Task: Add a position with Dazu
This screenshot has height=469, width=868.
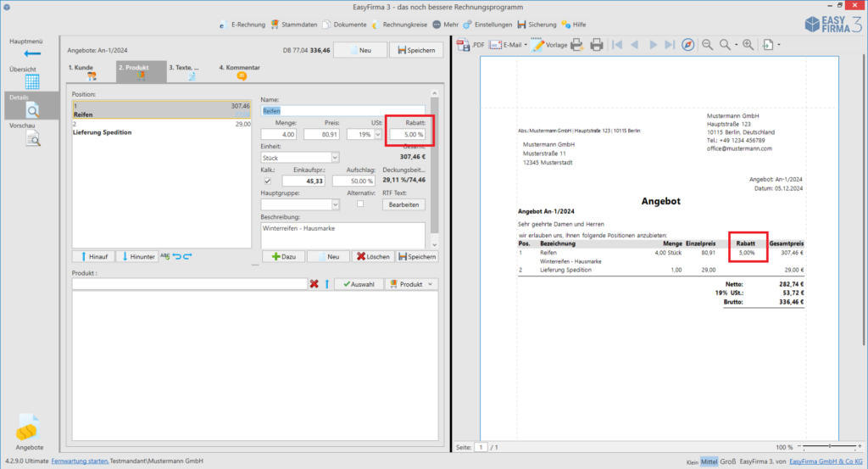Action: 283,256
